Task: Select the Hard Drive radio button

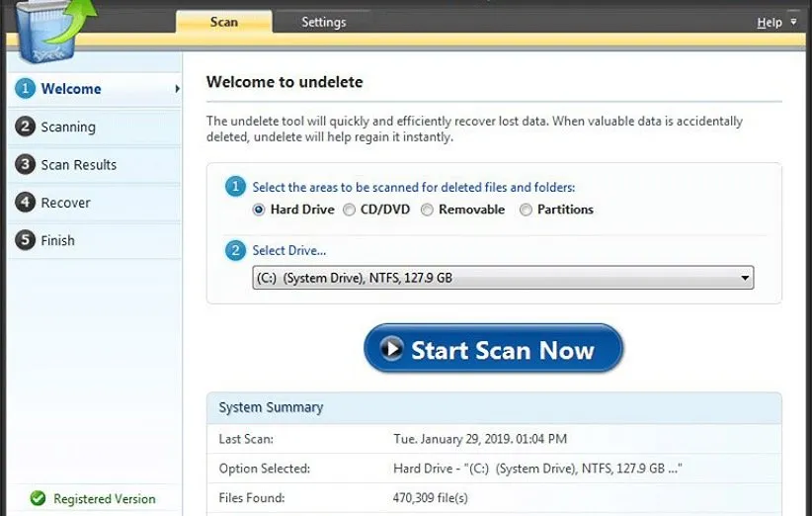Action: pos(259,210)
